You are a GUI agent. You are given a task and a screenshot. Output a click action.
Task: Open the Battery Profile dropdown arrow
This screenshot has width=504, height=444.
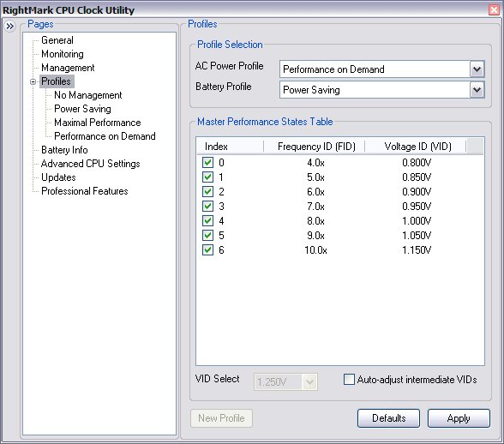pos(477,90)
